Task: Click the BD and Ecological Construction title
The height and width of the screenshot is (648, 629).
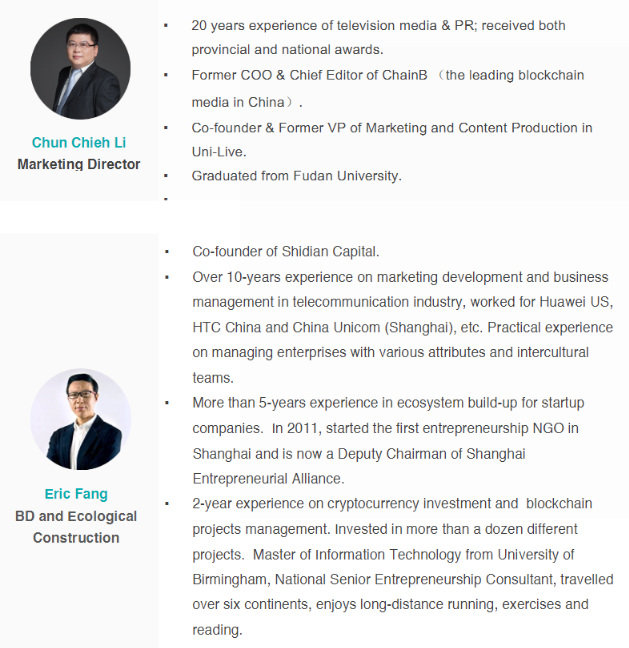Action: [x=76, y=527]
